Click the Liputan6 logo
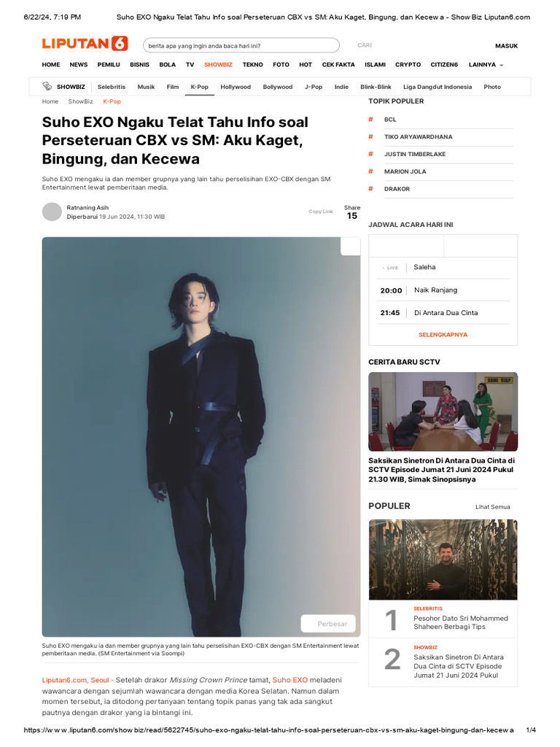The image size is (560, 747). [x=85, y=44]
